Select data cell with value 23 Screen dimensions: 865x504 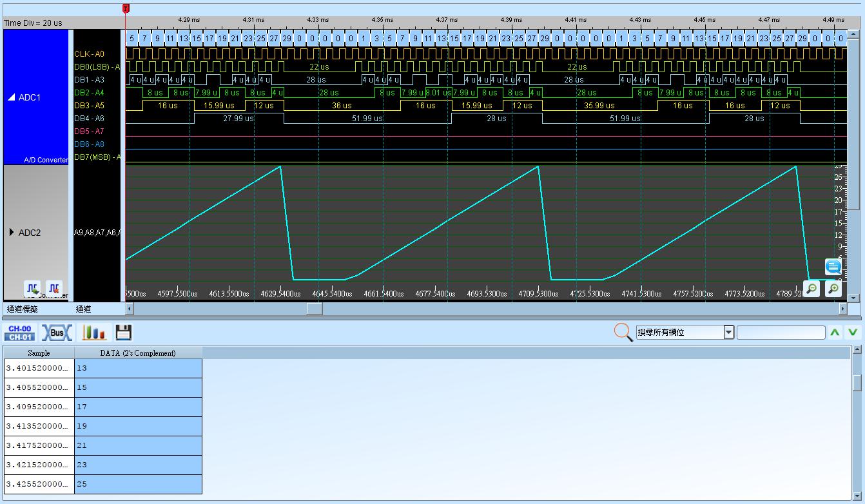point(138,465)
